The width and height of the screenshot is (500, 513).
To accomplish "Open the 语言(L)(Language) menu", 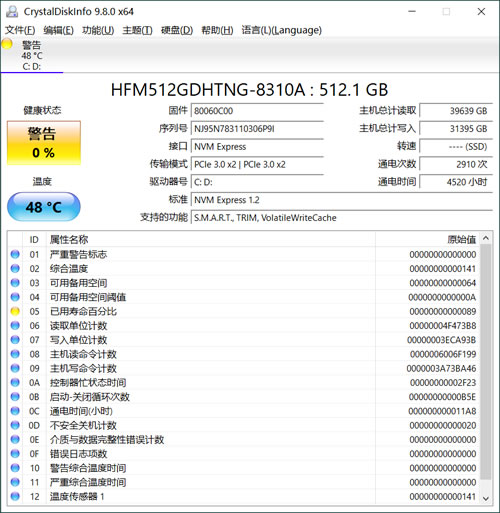I will point(282,30).
